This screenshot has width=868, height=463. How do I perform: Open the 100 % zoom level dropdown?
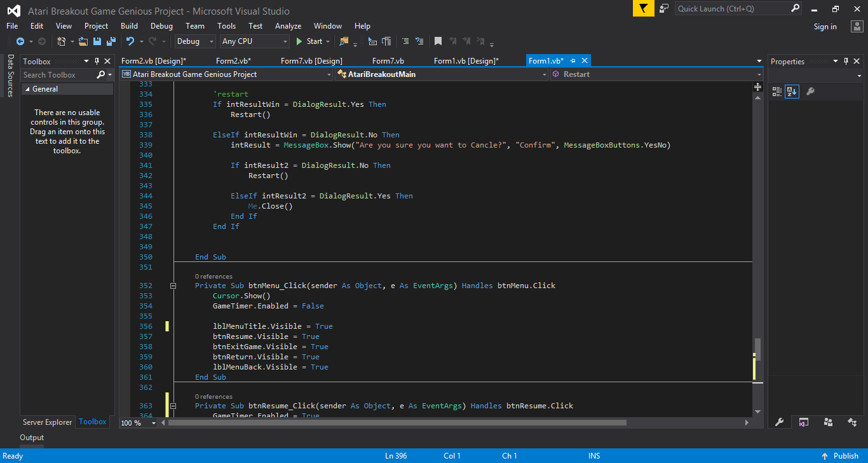click(x=154, y=423)
